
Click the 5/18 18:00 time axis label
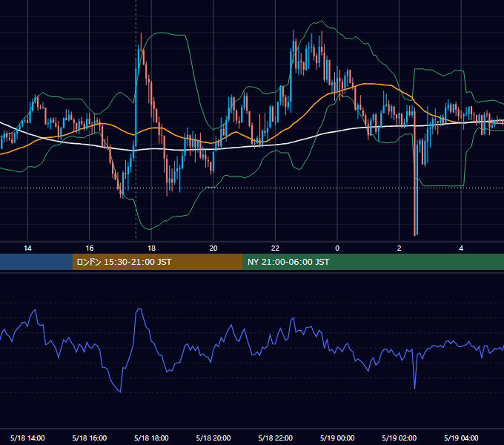[151, 438]
